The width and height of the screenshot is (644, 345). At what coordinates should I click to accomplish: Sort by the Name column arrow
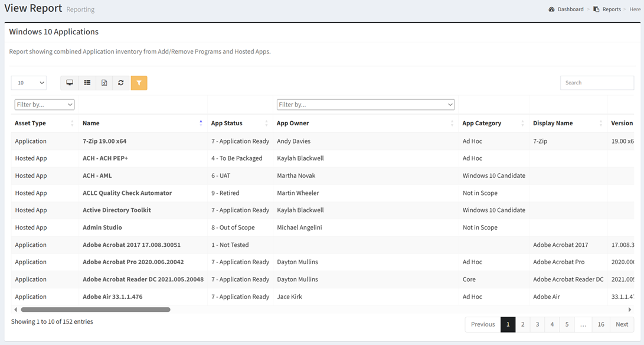pyautogui.click(x=201, y=123)
